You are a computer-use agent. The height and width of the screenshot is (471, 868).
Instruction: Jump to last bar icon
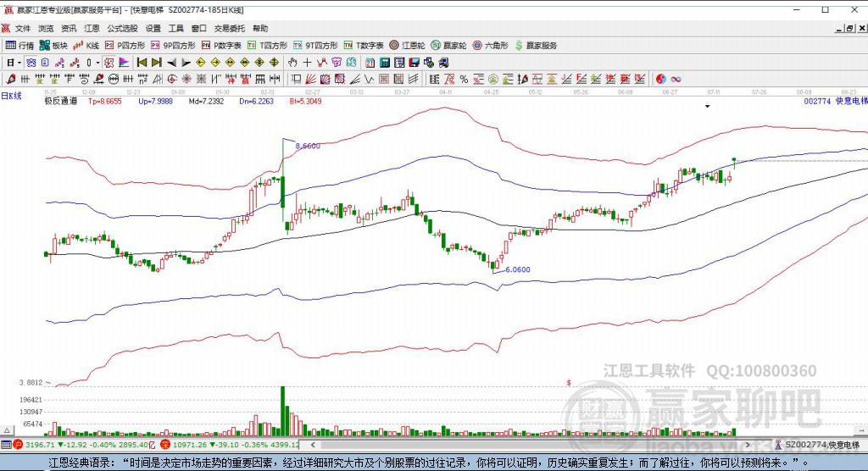tap(157, 63)
